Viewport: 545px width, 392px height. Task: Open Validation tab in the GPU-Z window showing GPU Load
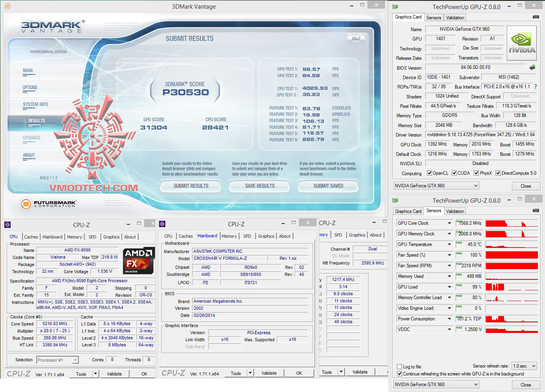pos(455,211)
